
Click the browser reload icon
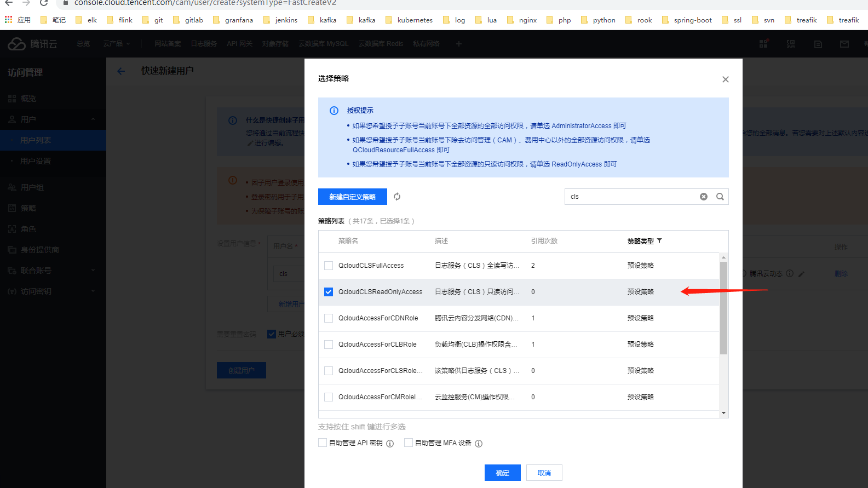[x=44, y=3]
